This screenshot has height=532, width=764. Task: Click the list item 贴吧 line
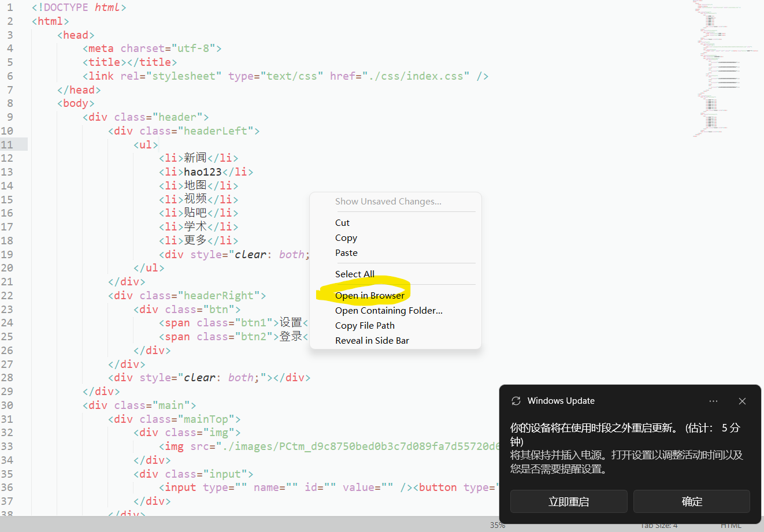point(199,213)
